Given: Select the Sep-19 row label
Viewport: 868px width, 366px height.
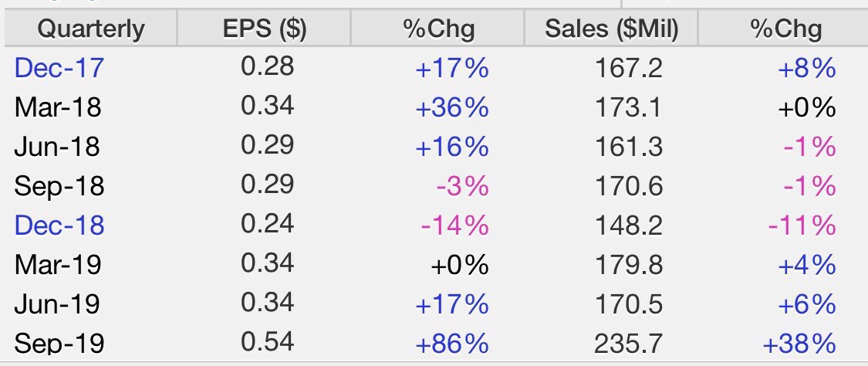Looking at the screenshot, I should click(59, 344).
